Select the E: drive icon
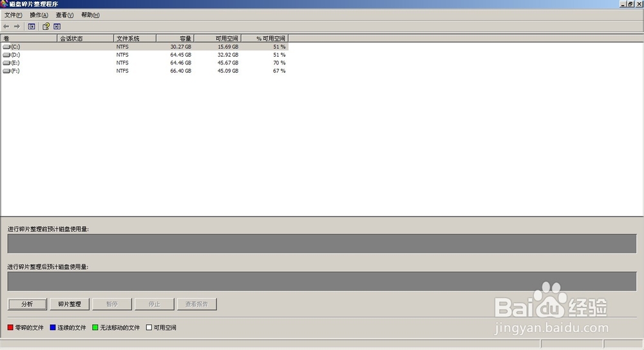 (x=6, y=63)
